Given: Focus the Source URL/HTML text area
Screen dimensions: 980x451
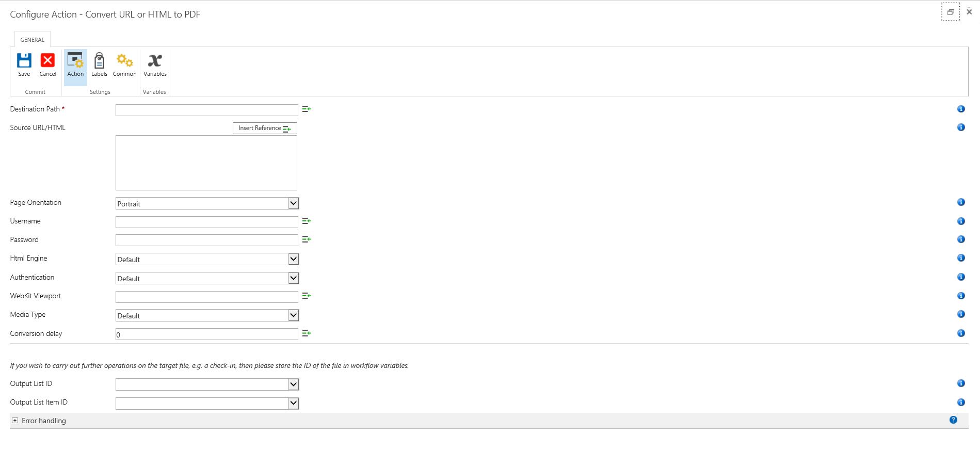Looking at the screenshot, I should tap(206, 163).
